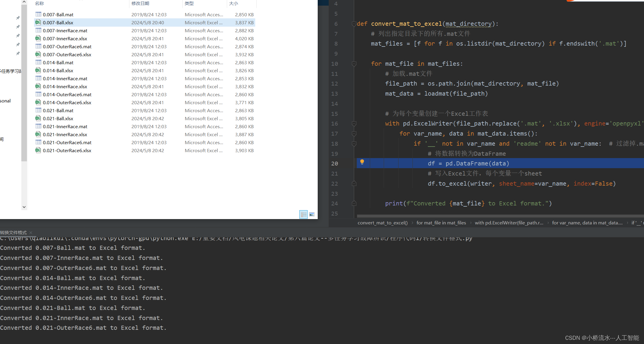Select the 转换文件格式 run tab
This screenshot has height=344, width=644.
pos(13,233)
